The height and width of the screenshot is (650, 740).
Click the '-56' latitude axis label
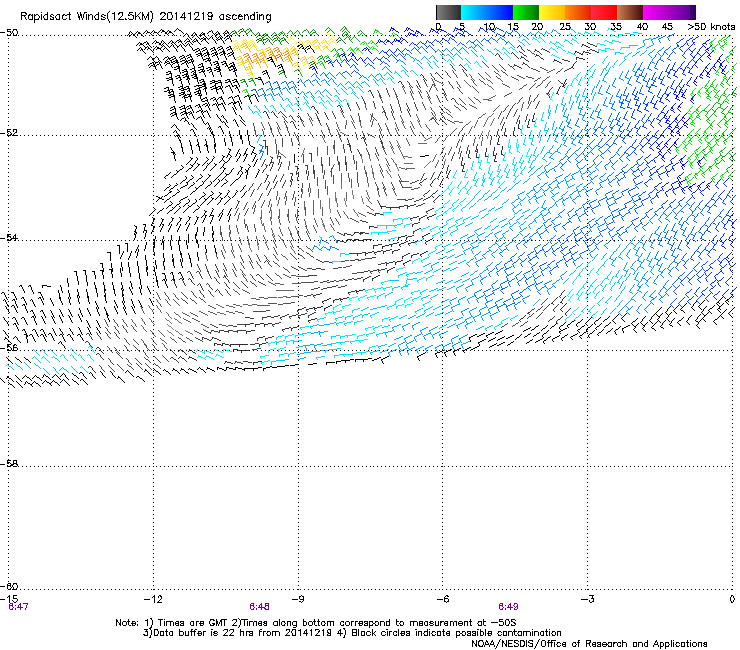pyautogui.click(x=9, y=347)
